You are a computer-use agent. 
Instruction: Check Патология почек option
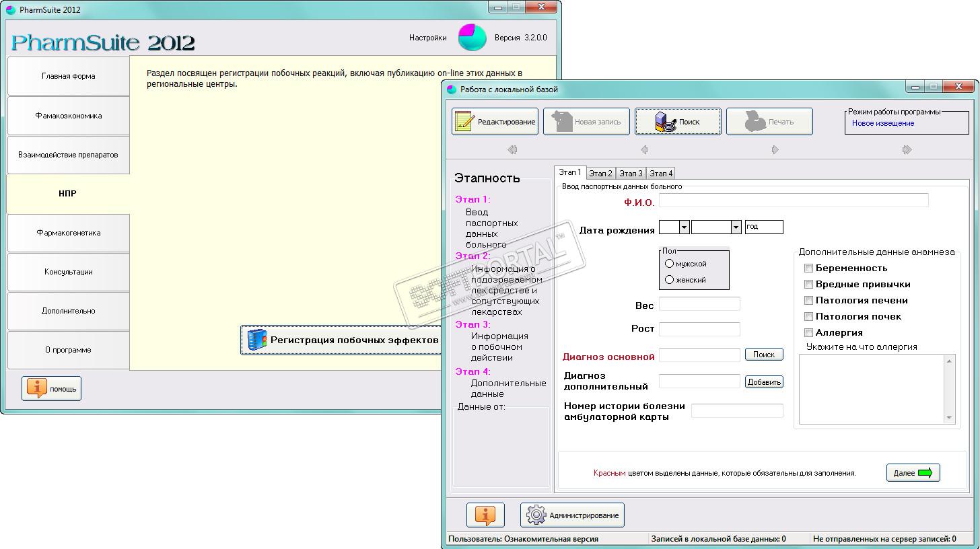tap(809, 317)
